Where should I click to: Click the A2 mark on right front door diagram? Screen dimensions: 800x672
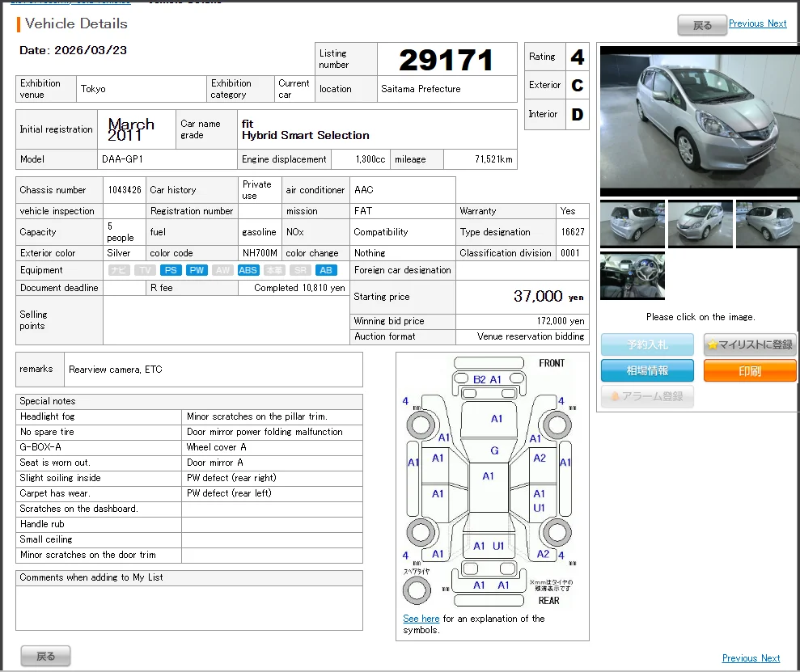pyautogui.click(x=540, y=458)
